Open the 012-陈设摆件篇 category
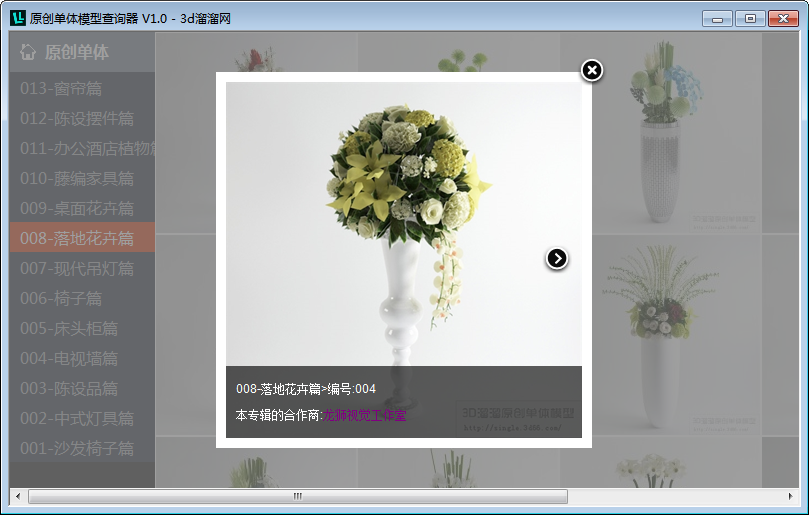Screen dimensions: 809x515 click(x=82, y=118)
